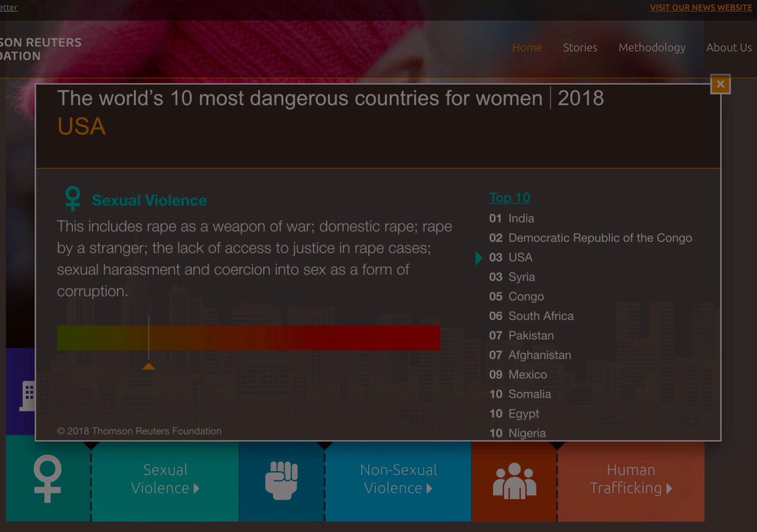Screen dimensions: 757x532
Task: Click the orange marker under the gradient bar
Action: [148, 366]
